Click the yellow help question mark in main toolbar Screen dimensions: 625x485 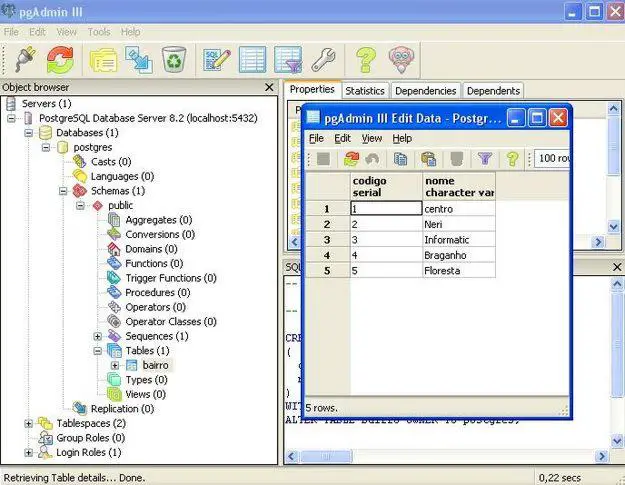click(x=366, y=59)
